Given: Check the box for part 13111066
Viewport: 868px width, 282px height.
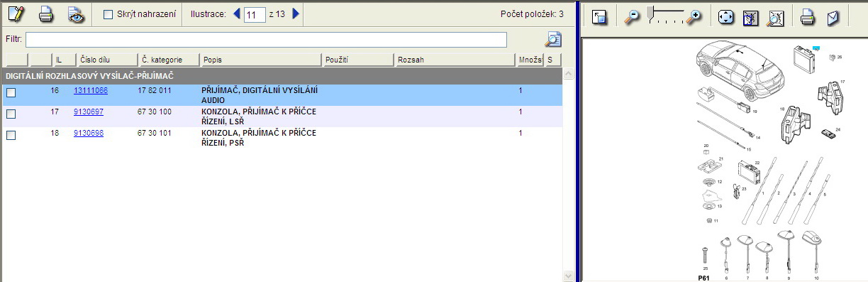Looking at the screenshot, I should point(11,92).
